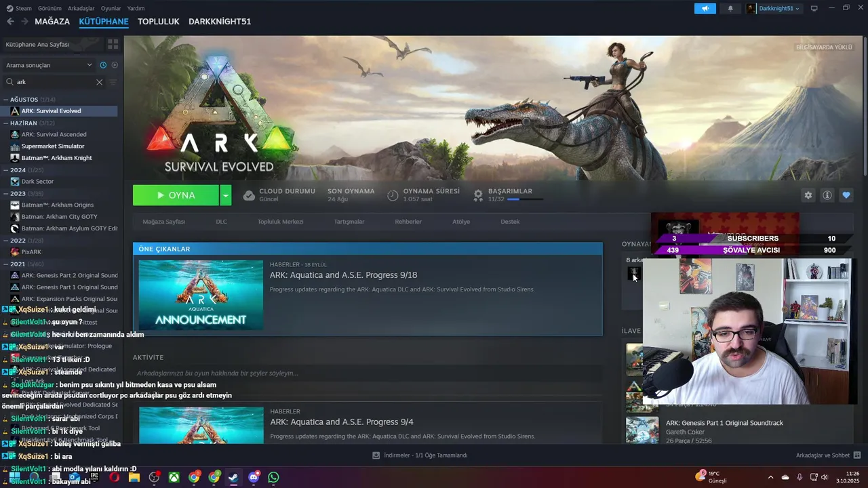Open Xbox app from the taskbar
This screenshot has width=868, height=488.
174,477
